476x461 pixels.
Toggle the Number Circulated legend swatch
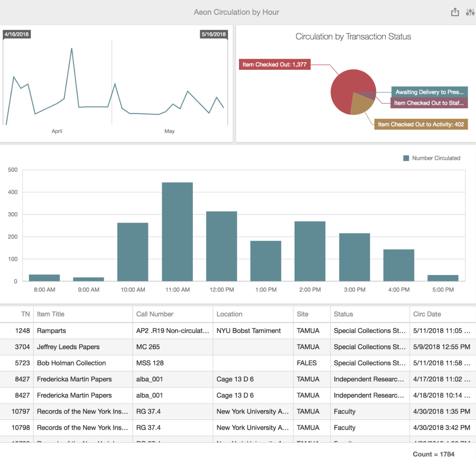[x=406, y=158]
